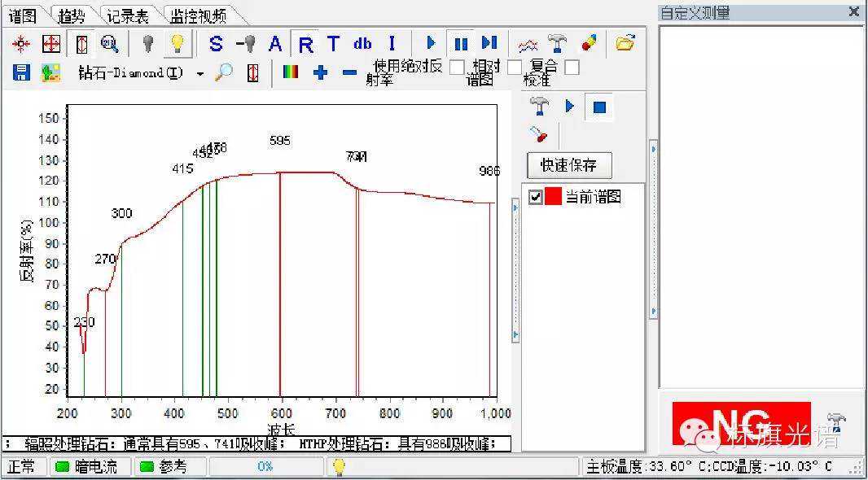The height and width of the screenshot is (480, 868).
Task: Select the yellow light bulb toolbar icon
Action: coord(178,44)
